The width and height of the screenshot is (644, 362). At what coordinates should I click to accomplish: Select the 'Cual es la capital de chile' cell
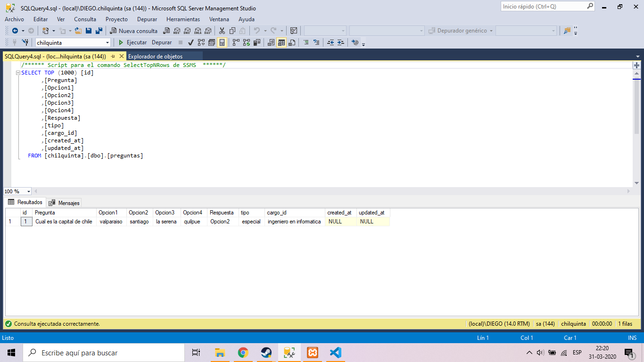pyautogui.click(x=64, y=222)
